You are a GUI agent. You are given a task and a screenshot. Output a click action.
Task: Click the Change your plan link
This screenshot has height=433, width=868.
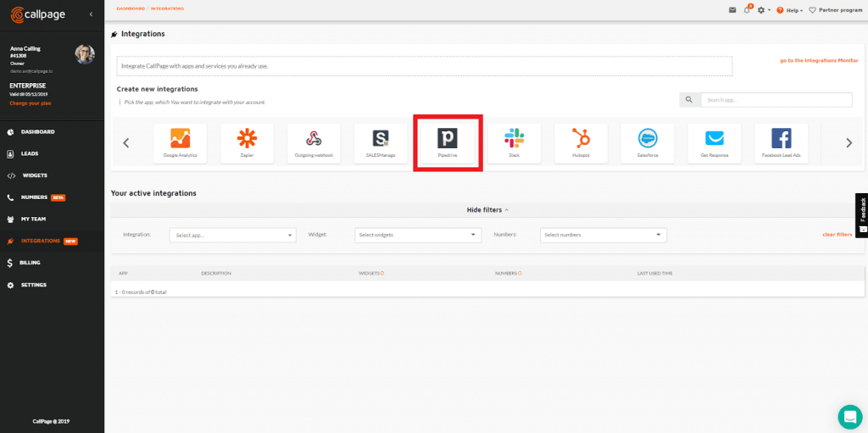(31, 103)
